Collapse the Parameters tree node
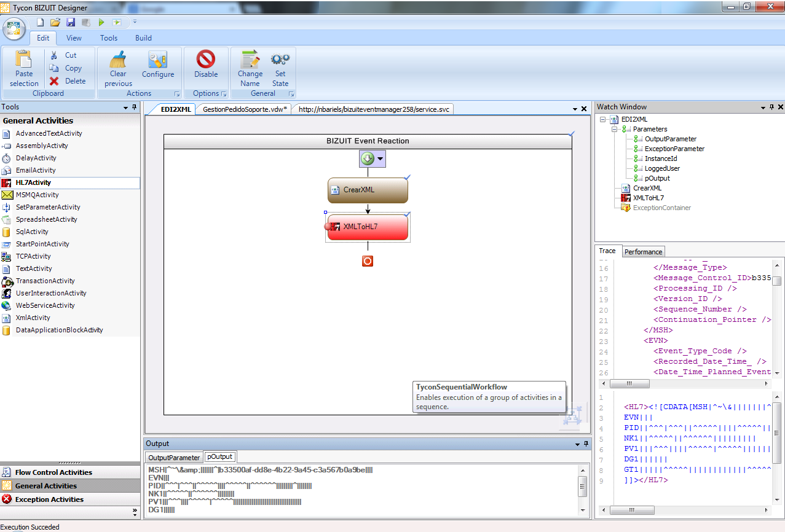This screenshot has width=785, height=532. 613,129
